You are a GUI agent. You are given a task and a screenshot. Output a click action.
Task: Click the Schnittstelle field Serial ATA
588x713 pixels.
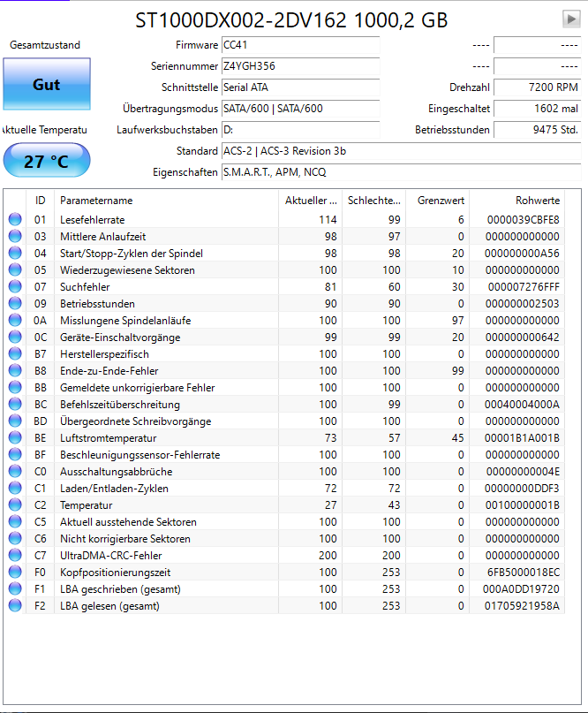[300, 87]
